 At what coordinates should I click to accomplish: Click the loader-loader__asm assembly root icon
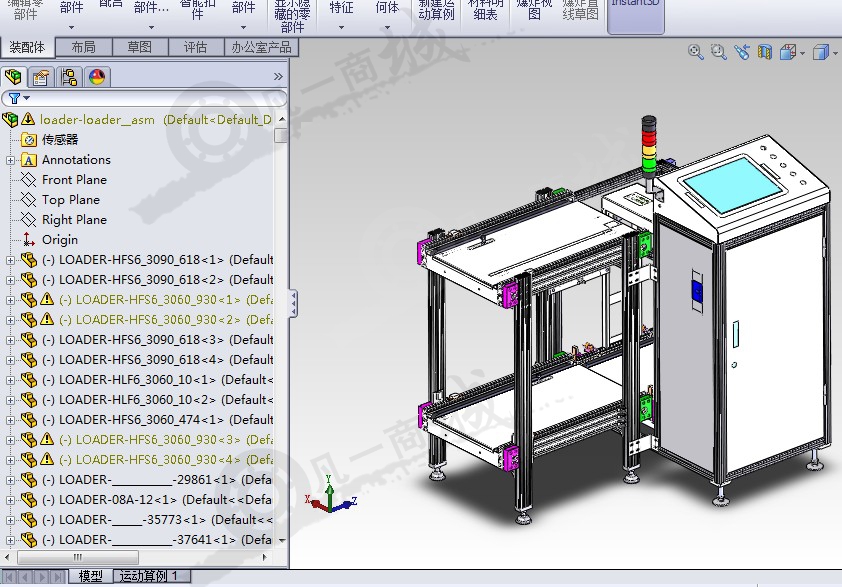pos(10,119)
